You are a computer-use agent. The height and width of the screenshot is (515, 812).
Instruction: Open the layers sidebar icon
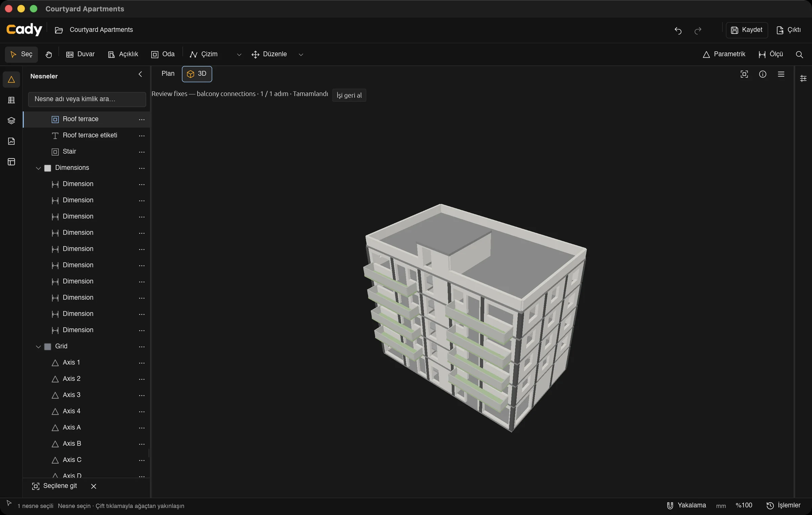(x=11, y=121)
